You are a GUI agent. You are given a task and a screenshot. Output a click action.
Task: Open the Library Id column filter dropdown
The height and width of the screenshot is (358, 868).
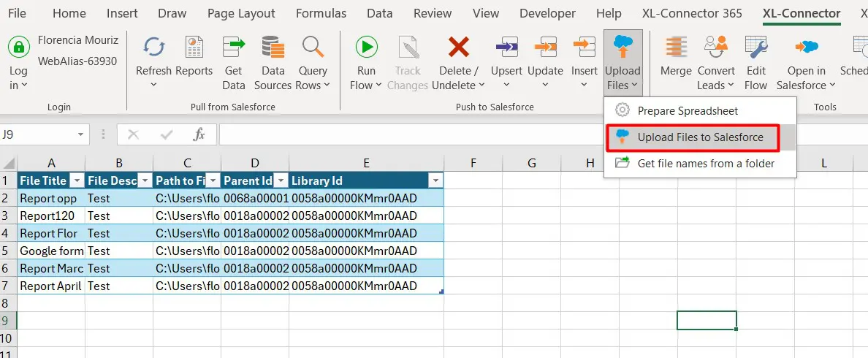coord(435,181)
